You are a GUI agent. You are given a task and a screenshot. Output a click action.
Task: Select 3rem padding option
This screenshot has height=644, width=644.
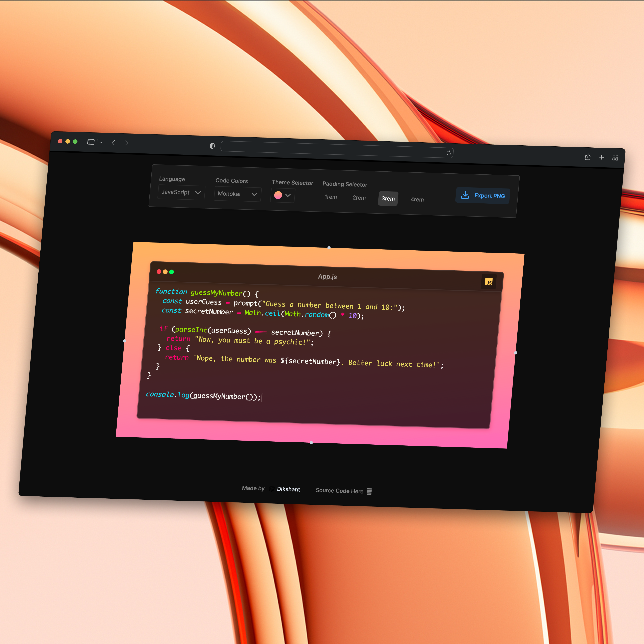(x=388, y=199)
